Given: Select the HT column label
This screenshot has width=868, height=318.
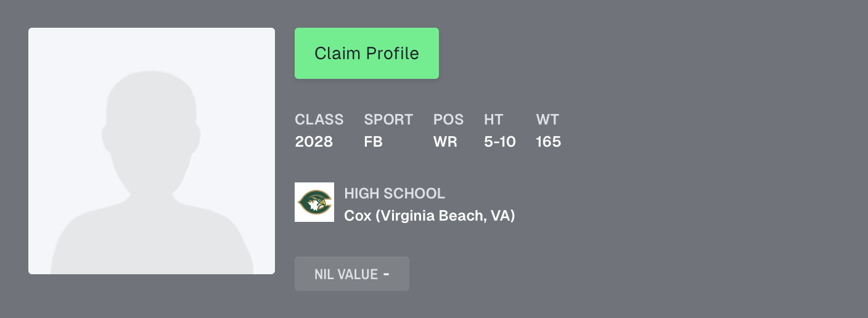Looking at the screenshot, I should (494, 120).
